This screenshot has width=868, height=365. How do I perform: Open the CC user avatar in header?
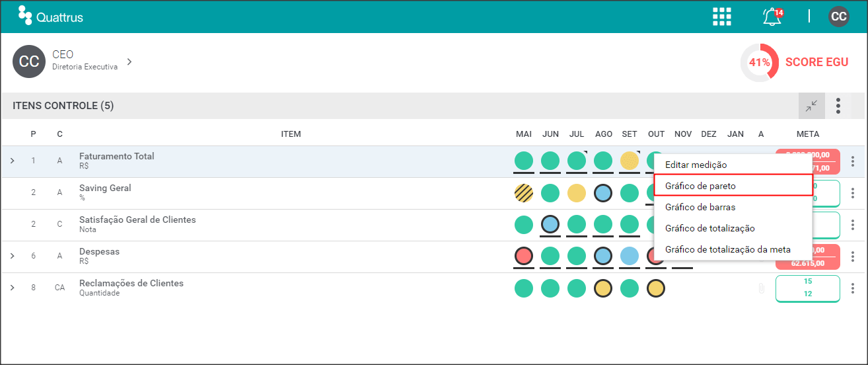839,17
